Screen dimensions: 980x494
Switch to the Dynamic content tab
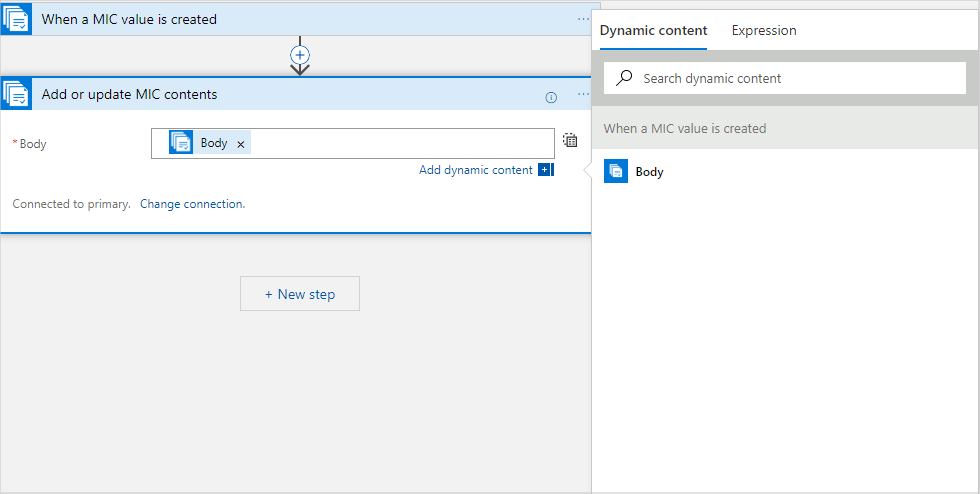point(653,31)
